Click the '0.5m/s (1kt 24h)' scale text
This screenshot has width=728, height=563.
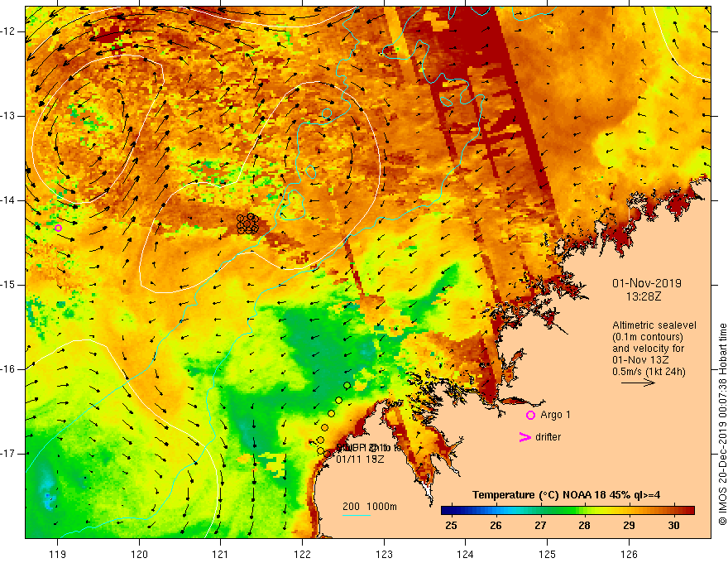[x=649, y=372]
